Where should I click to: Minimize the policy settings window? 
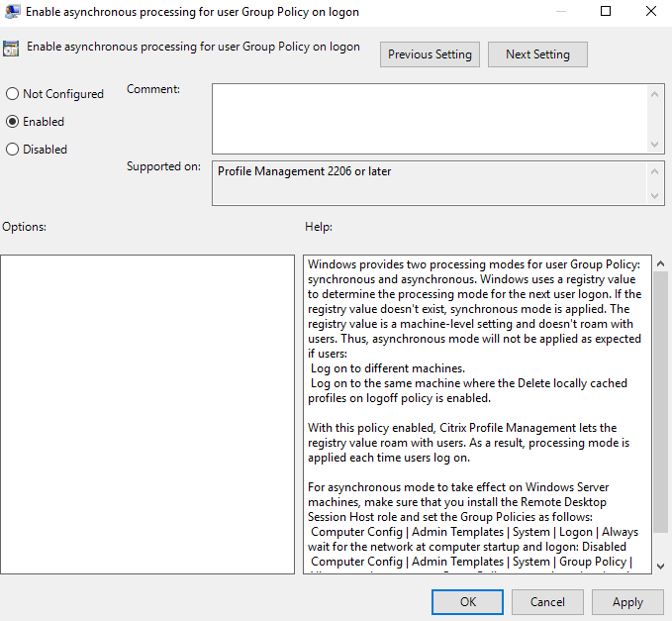[x=560, y=12]
